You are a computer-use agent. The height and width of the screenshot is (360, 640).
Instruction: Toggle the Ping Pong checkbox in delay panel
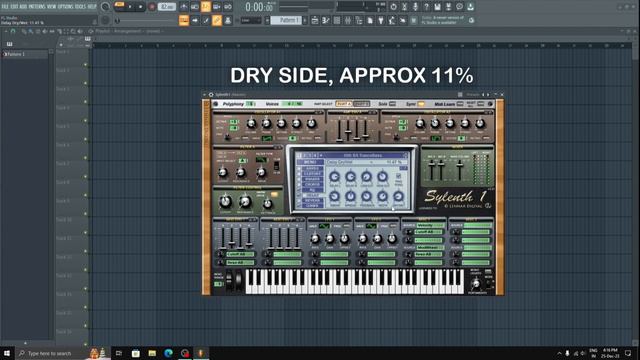[399, 176]
